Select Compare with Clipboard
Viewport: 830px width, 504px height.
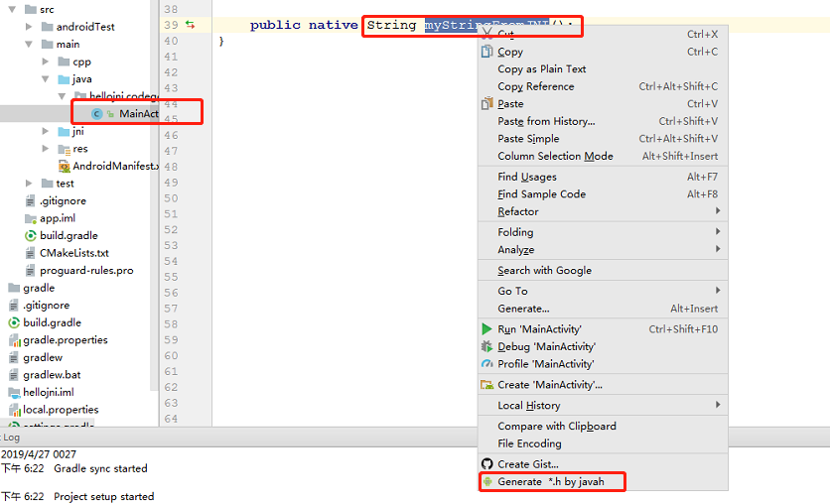(x=603, y=426)
